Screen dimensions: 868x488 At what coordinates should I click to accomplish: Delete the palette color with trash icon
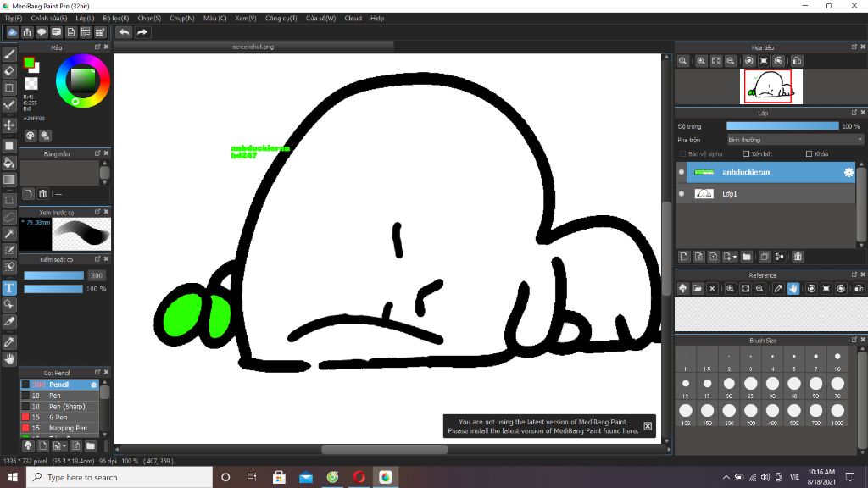click(42, 194)
